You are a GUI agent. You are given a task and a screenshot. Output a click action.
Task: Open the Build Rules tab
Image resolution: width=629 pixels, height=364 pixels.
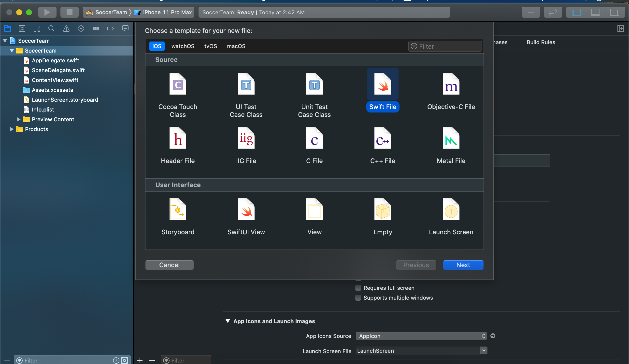(x=541, y=42)
